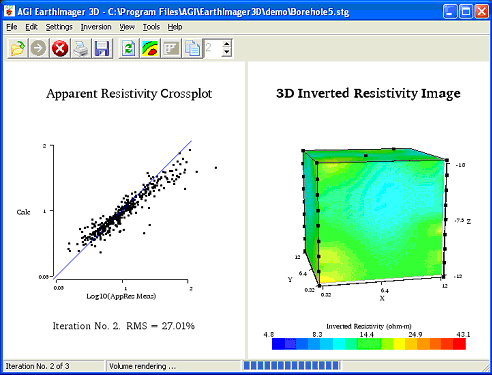Screen dimensions: 492x375
Task: Click the 'Calc' axis label
Action: [23, 212]
